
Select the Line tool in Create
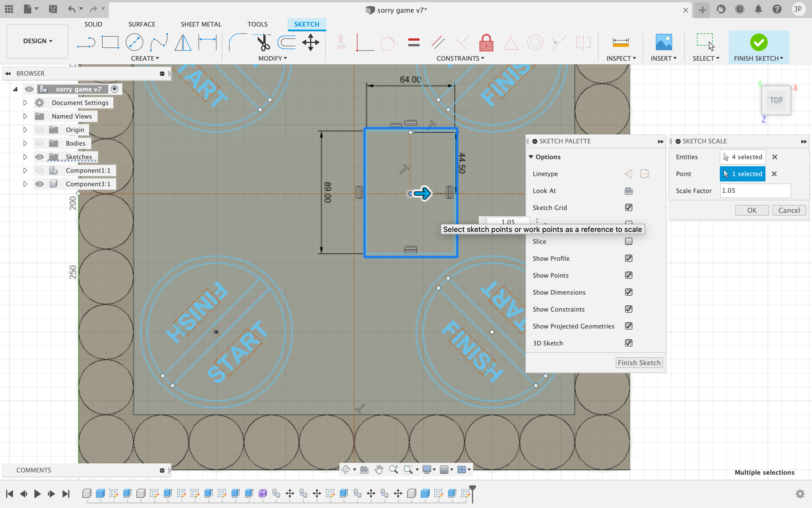86,43
